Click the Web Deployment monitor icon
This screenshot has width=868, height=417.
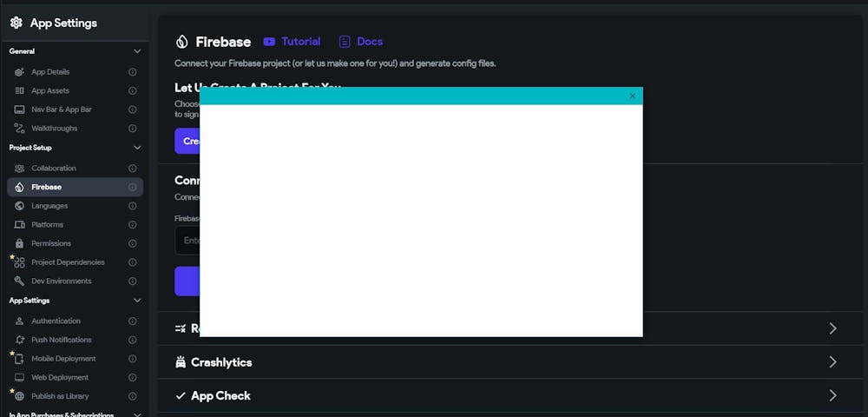(19, 378)
